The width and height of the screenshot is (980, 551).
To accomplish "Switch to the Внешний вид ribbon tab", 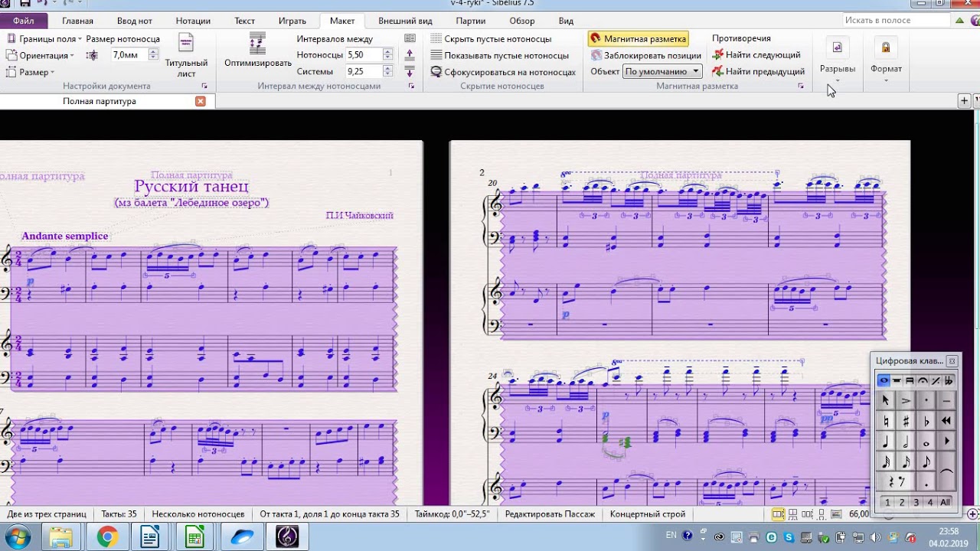I will pos(405,21).
